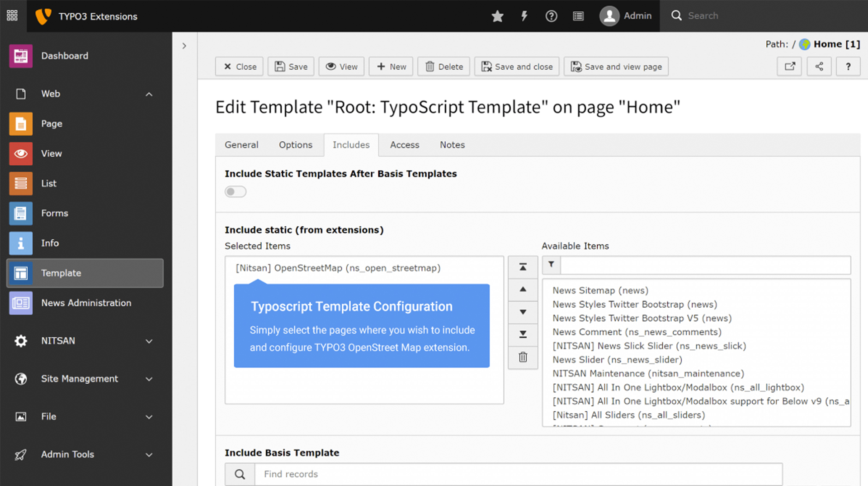This screenshot has width=868, height=486.
Task: Click the Find records input field
Action: [x=518, y=474]
